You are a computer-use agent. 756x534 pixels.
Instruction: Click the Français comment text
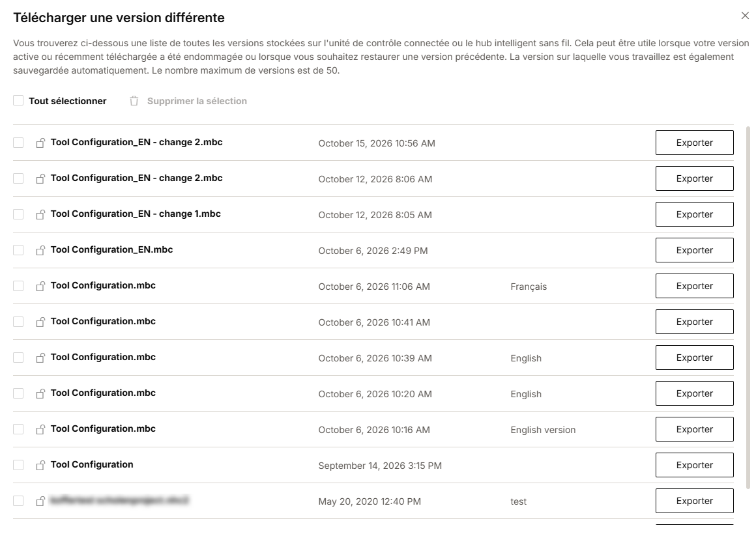[x=529, y=287]
